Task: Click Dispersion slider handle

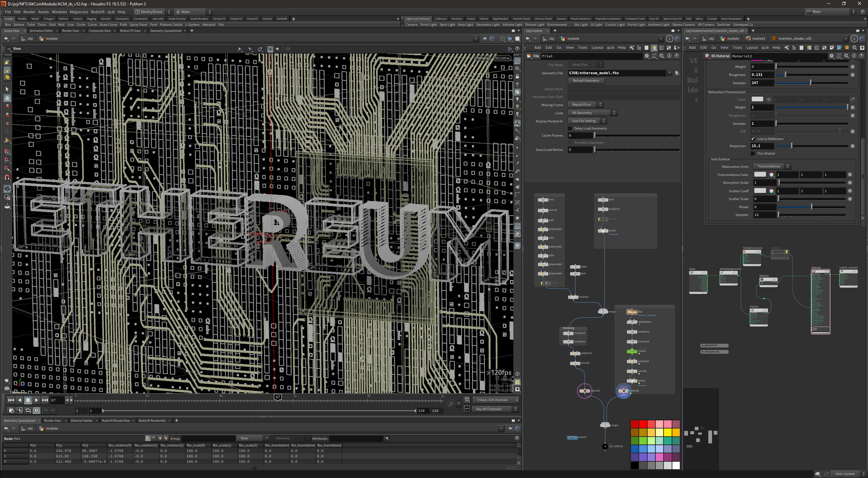Action: [792, 146]
